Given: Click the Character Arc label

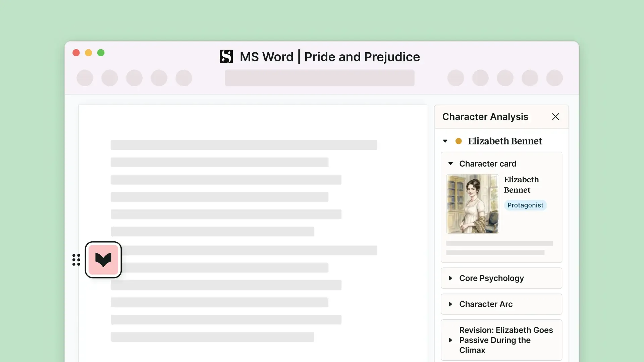Looking at the screenshot, I should (x=486, y=304).
